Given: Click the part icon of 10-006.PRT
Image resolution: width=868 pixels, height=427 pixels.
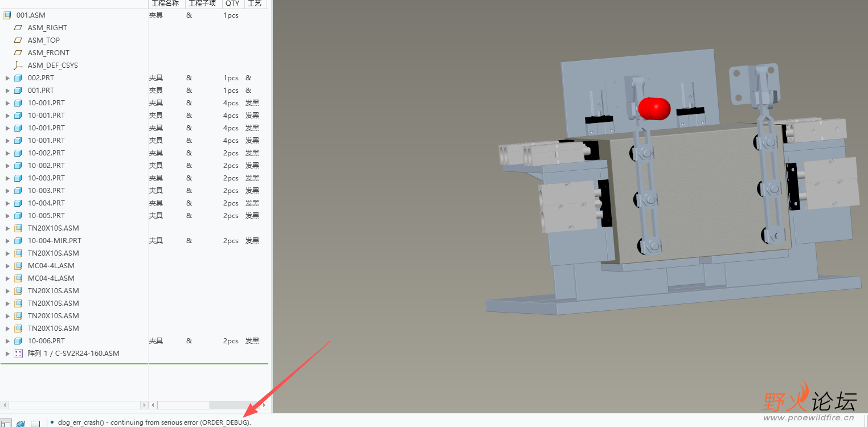Looking at the screenshot, I should [x=18, y=341].
